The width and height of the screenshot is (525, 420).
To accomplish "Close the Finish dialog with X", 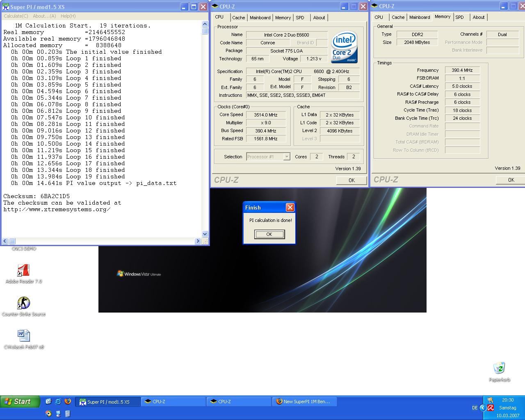I will click(290, 208).
